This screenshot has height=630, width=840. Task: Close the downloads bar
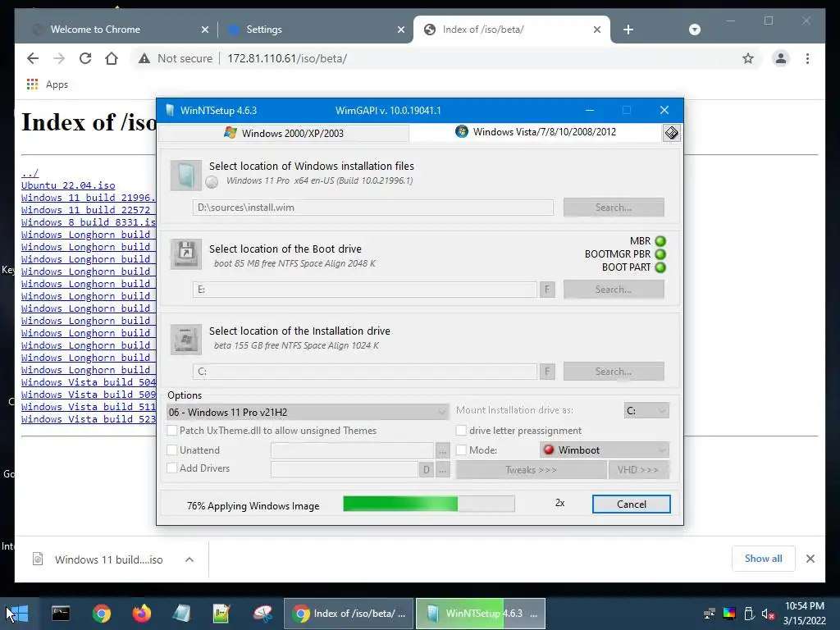click(x=810, y=559)
